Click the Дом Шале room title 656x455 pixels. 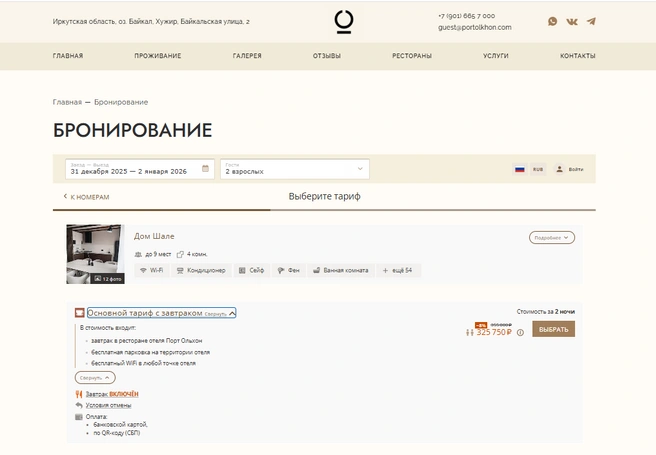point(154,236)
